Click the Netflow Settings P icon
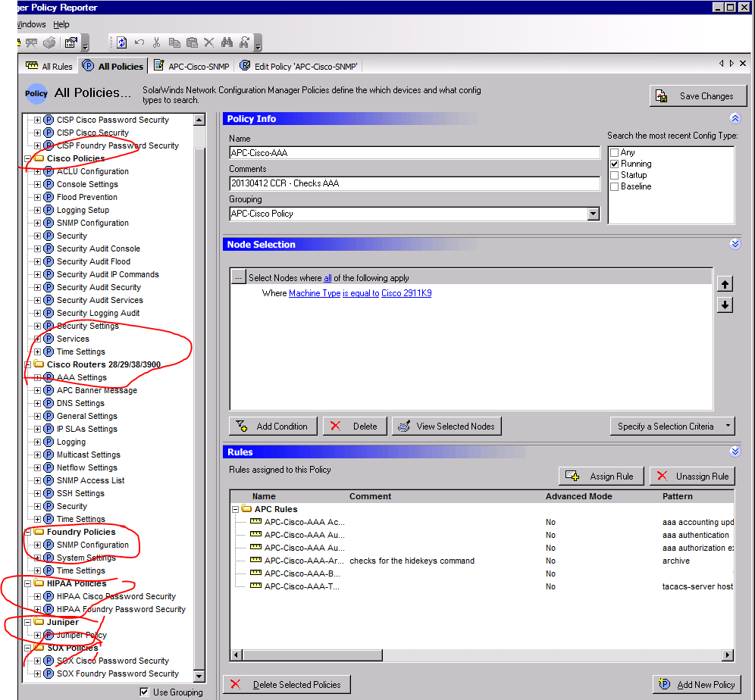Screen dimensions: 755x700 tap(49, 467)
